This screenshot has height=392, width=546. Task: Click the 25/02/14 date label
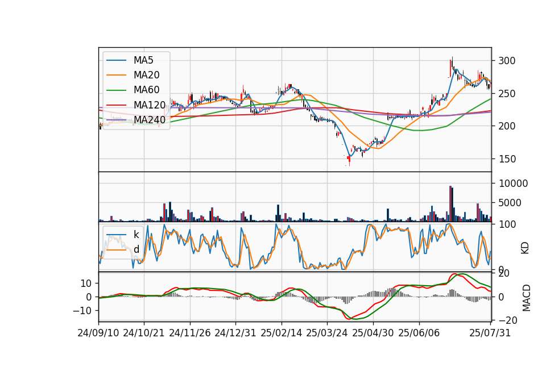[282, 333]
